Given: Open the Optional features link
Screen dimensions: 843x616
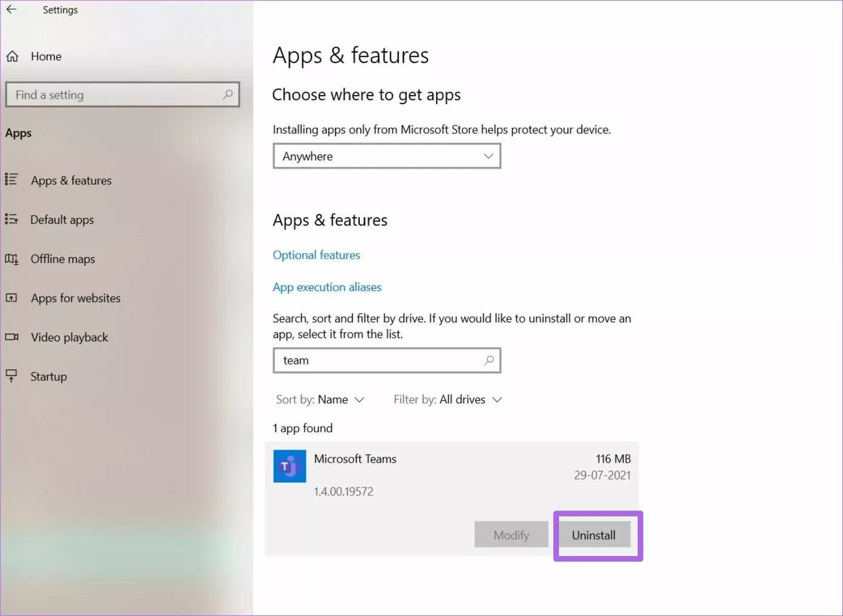Looking at the screenshot, I should click(x=316, y=255).
